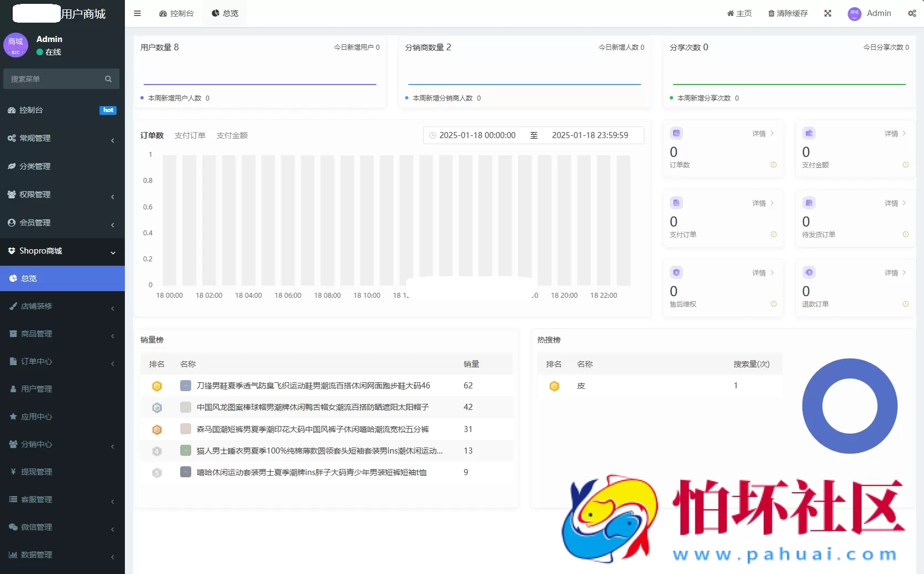Screen dimensions: 924x574
Task: Open the settings gears icon at top right
Action: [912, 13]
